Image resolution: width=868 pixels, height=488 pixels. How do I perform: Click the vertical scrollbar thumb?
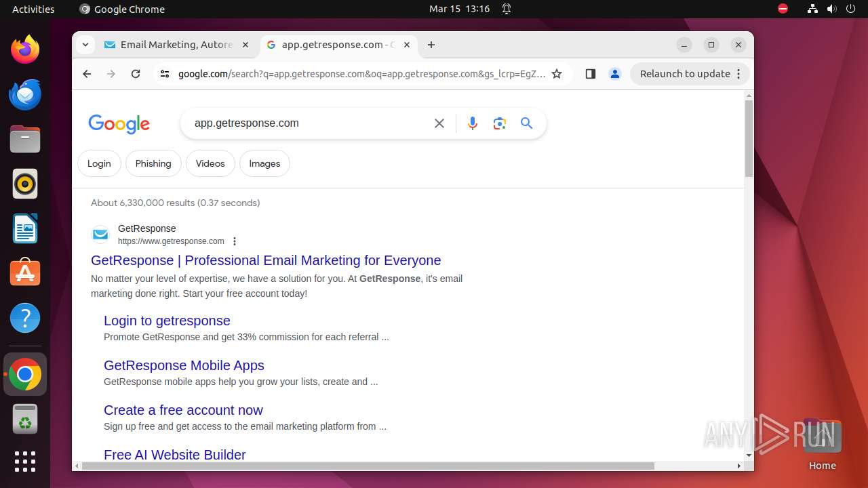tap(749, 138)
